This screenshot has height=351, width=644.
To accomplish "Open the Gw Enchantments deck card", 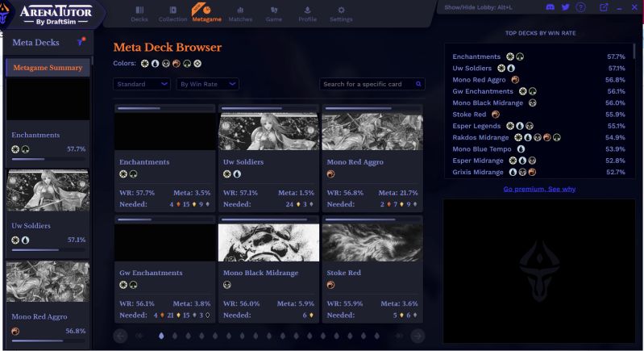I will pyautogui.click(x=164, y=270).
